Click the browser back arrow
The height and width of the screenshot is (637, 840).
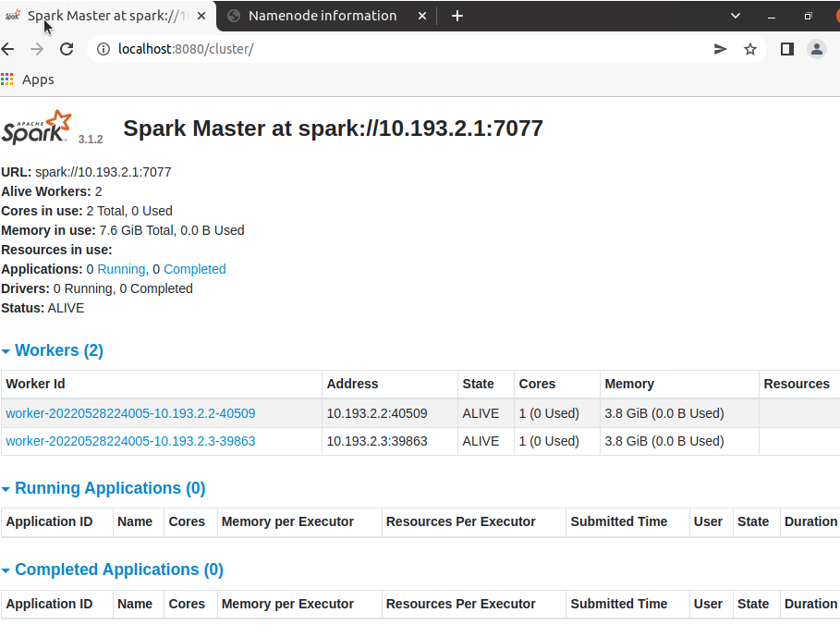click(x=7, y=48)
